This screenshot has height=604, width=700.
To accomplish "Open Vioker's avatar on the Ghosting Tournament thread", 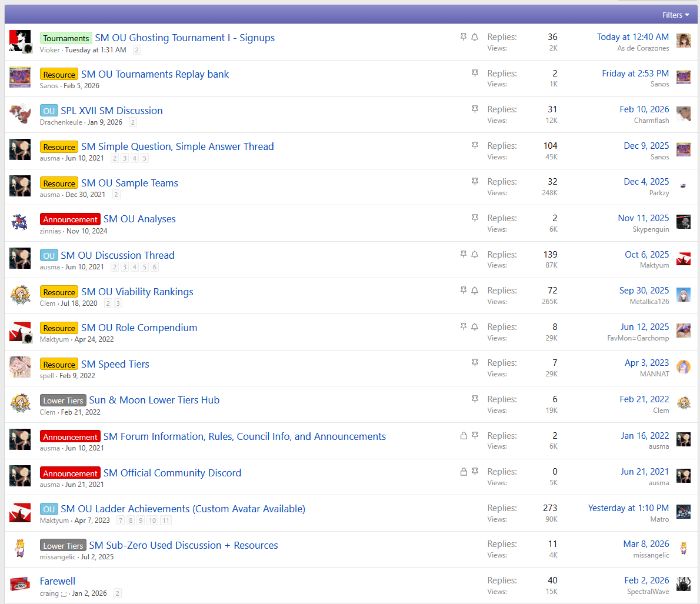I will pos(20,41).
